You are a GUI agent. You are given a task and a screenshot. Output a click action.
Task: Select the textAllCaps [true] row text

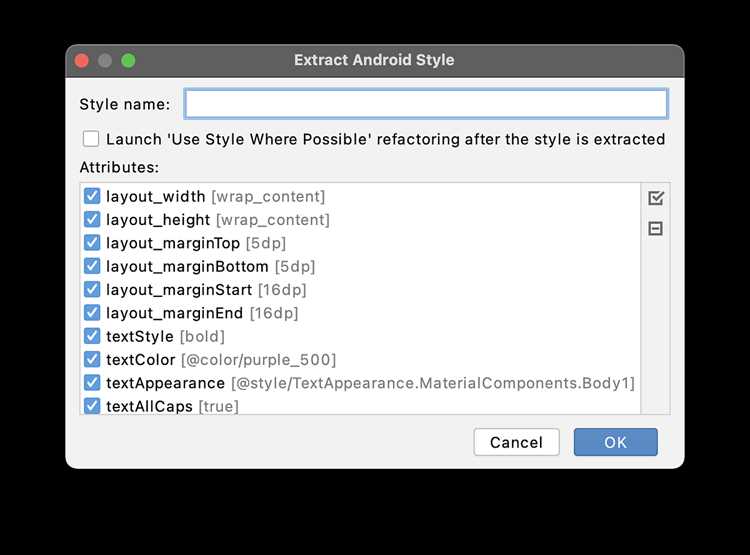[172, 406]
